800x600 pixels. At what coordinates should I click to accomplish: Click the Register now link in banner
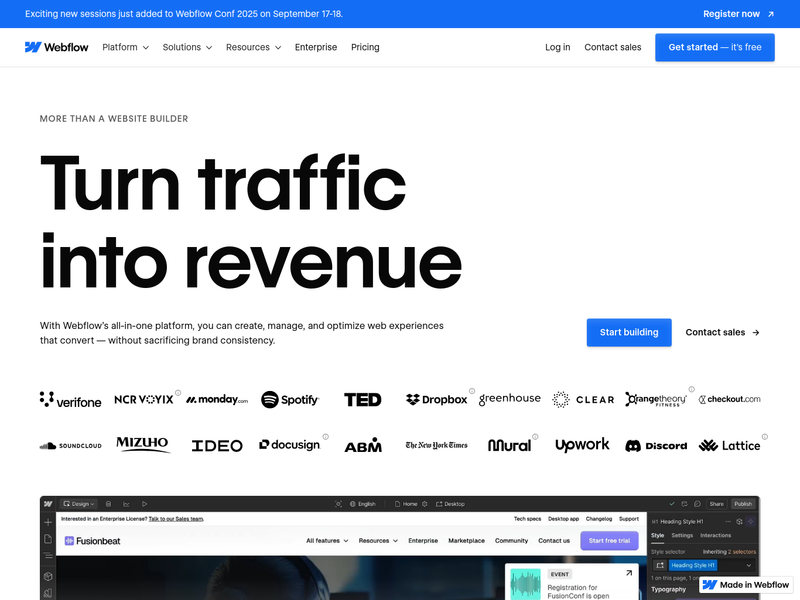(x=739, y=14)
